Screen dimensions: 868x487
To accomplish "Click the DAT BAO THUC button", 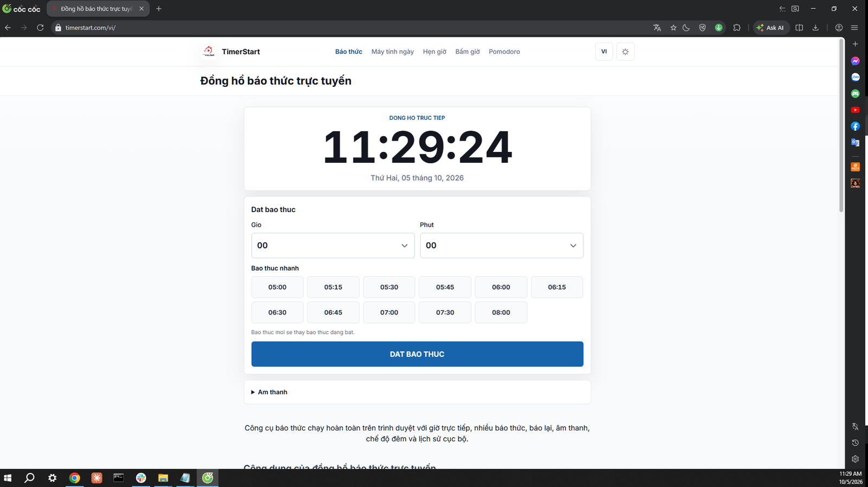I will pos(417,354).
